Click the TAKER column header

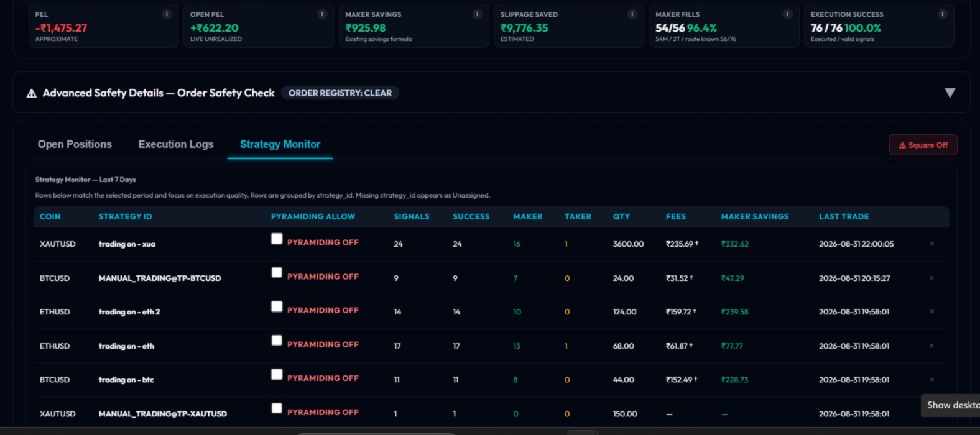578,216
